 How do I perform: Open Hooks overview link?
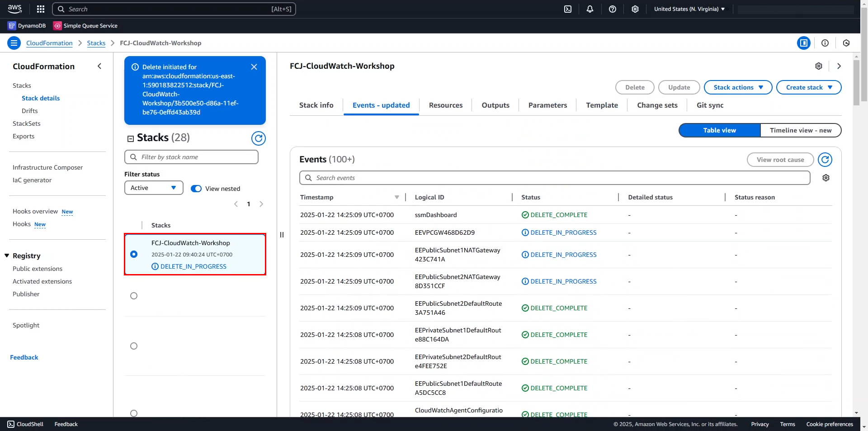35,211
